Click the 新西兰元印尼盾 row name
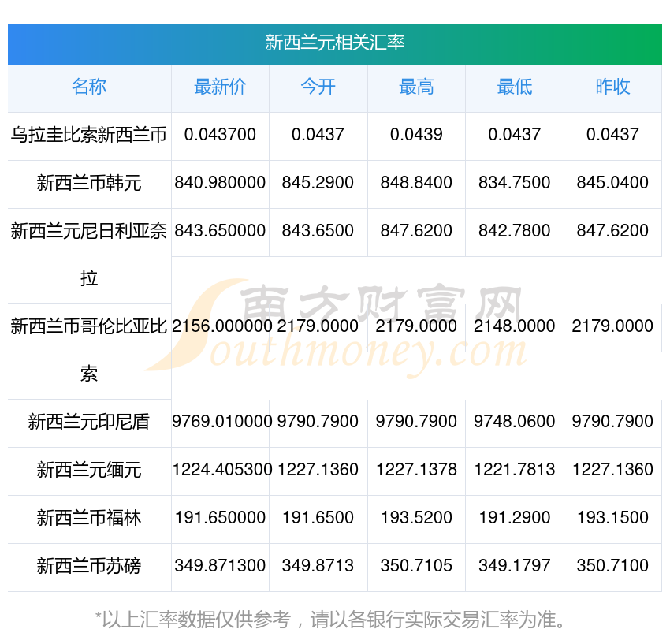Image resolution: width=670 pixels, height=644 pixels. 89,422
